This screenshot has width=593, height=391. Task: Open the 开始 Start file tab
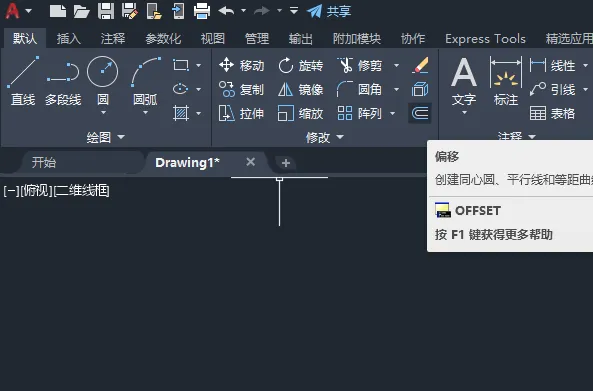tap(44, 163)
